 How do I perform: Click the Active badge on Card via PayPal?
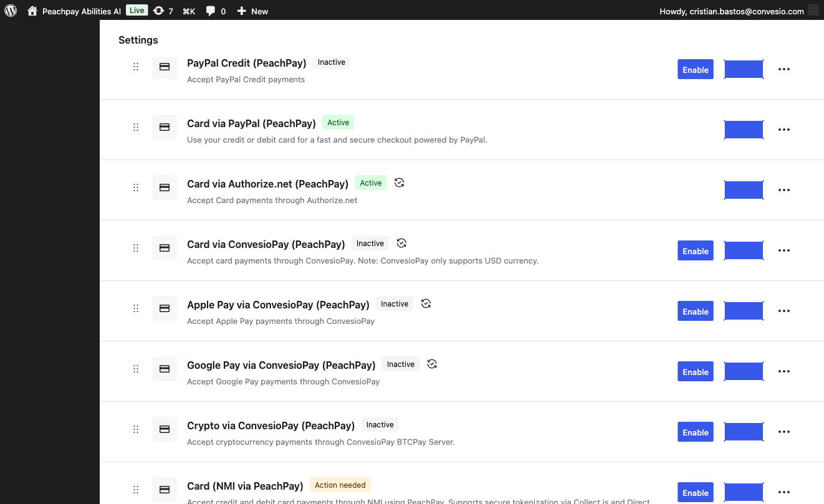(x=338, y=123)
